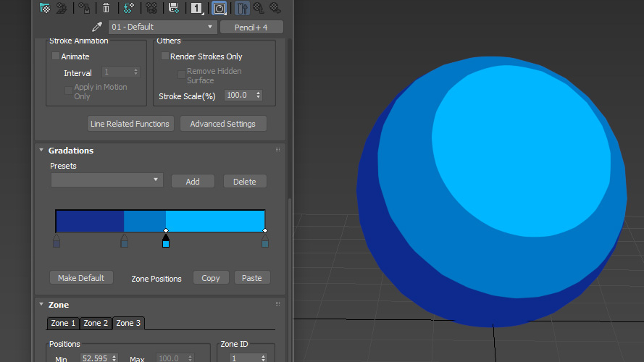The image size is (644, 362).
Task: Click the Delete preset button
Action: (245, 182)
